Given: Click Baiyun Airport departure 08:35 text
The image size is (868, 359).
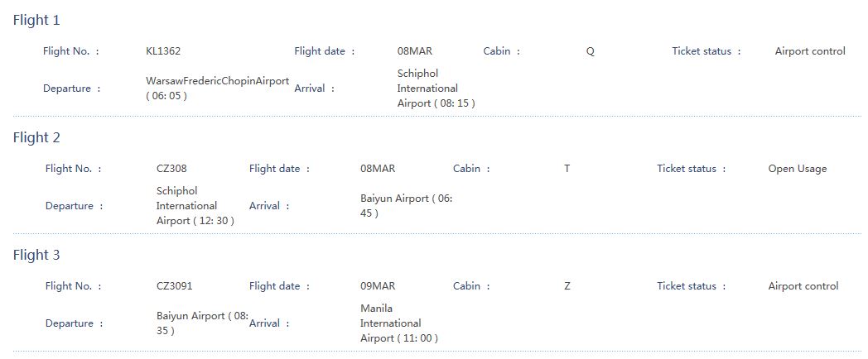Looking at the screenshot, I should click(x=202, y=323).
